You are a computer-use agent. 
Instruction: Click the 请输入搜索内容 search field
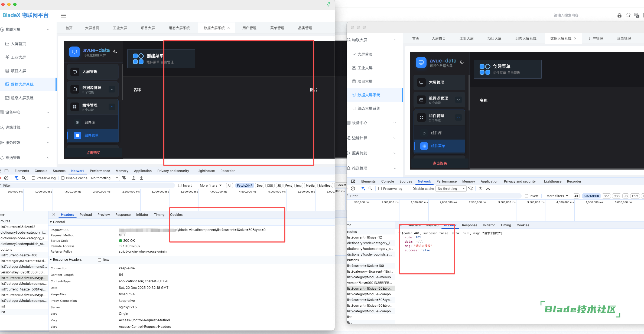pos(566,15)
